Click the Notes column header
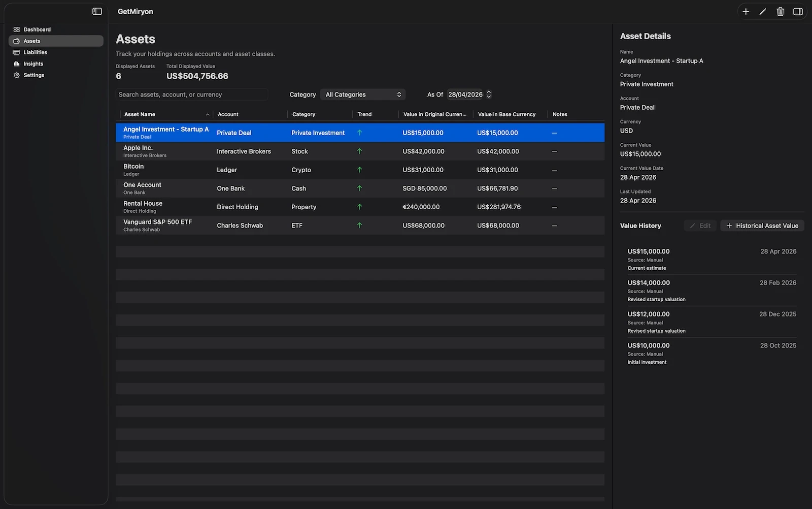The height and width of the screenshot is (509, 812). point(576,114)
